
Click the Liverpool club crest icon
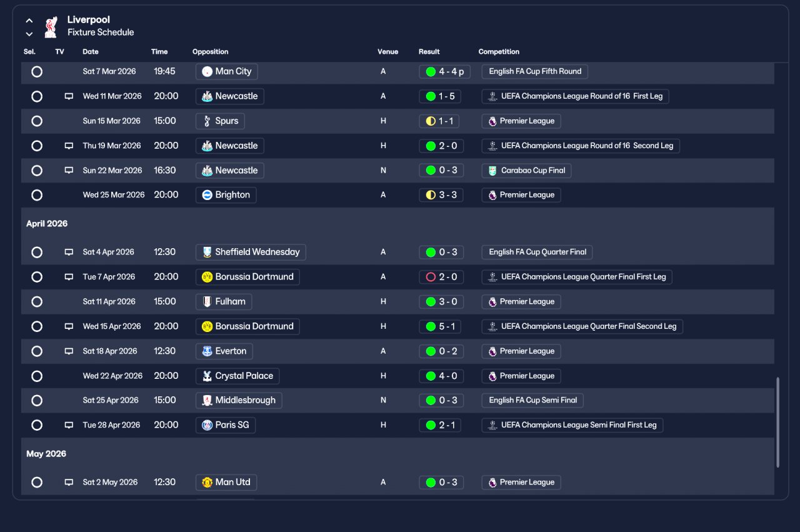pos(51,26)
